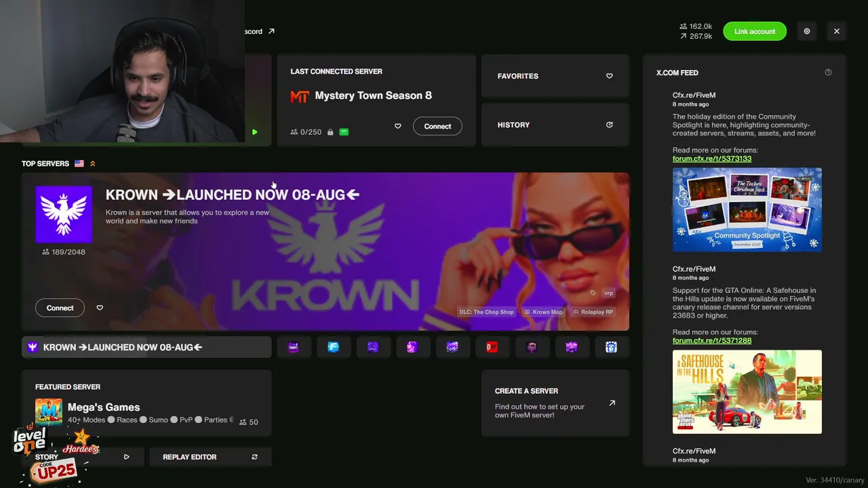Open the Mystery Town Season 8 title
Screen dimensions: 868x488
(x=373, y=96)
